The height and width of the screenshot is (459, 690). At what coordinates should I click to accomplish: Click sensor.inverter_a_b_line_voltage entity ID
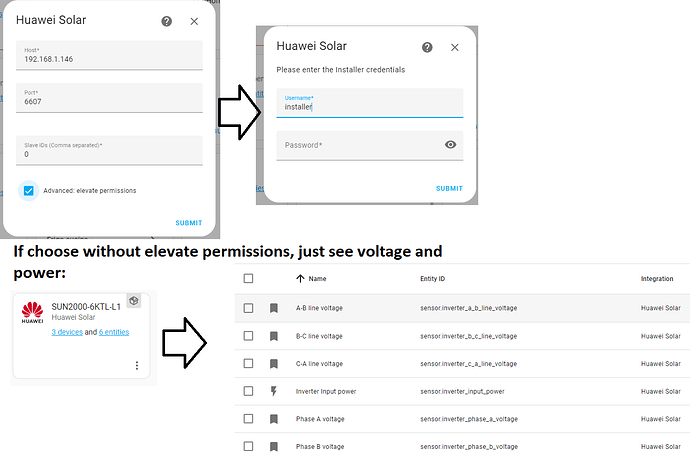(469, 308)
